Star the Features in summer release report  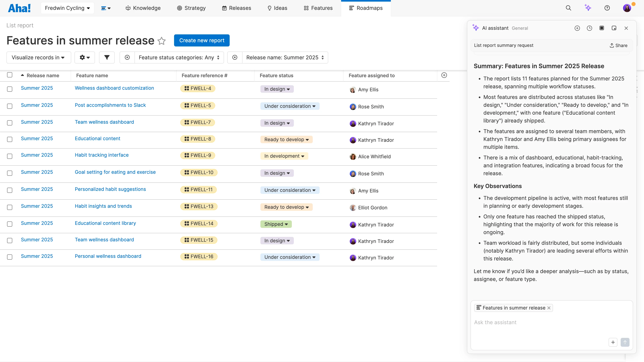click(x=161, y=41)
